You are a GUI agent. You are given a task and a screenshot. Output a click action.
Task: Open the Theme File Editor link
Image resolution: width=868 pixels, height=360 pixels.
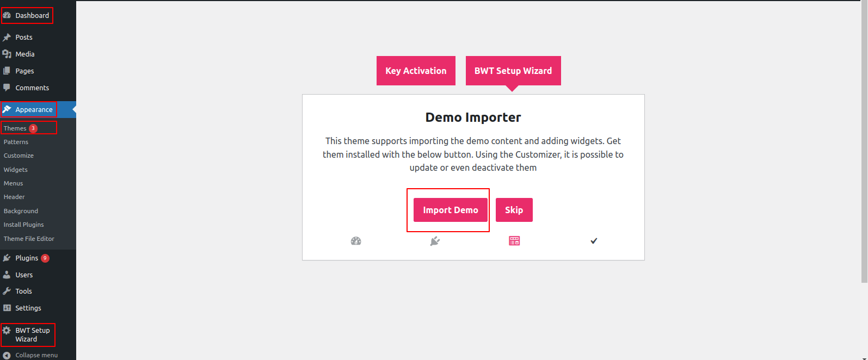[29, 239]
